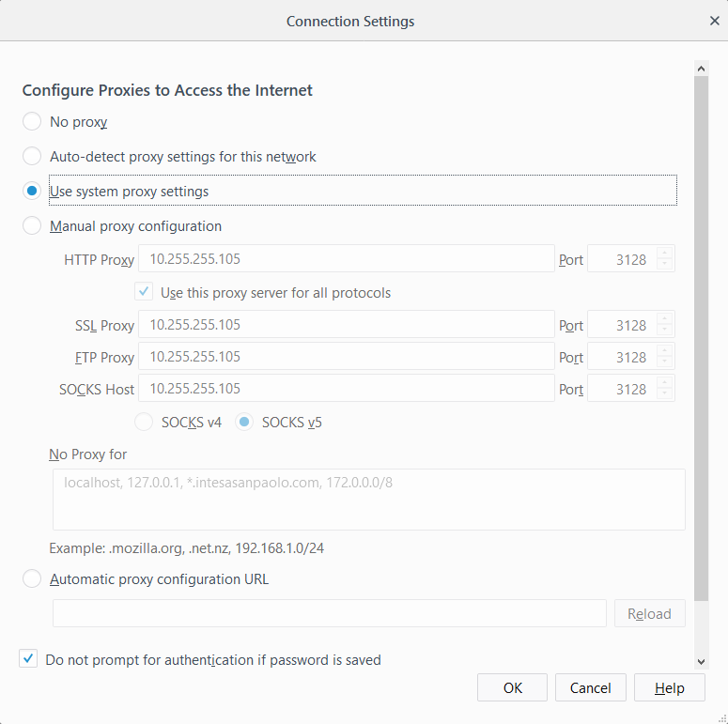This screenshot has width=728, height=724.
Task: Click inside the No Proxy for text area
Action: click(368, 500)
